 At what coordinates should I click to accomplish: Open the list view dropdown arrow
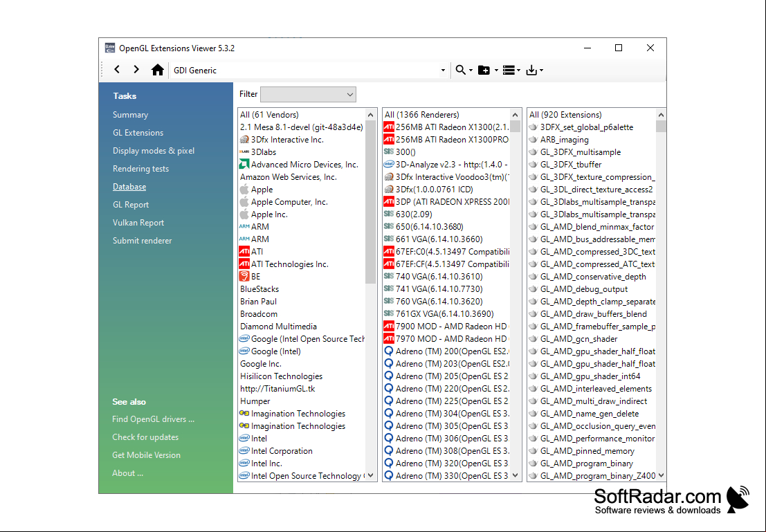pyautogui.click(x=518, y=71)
